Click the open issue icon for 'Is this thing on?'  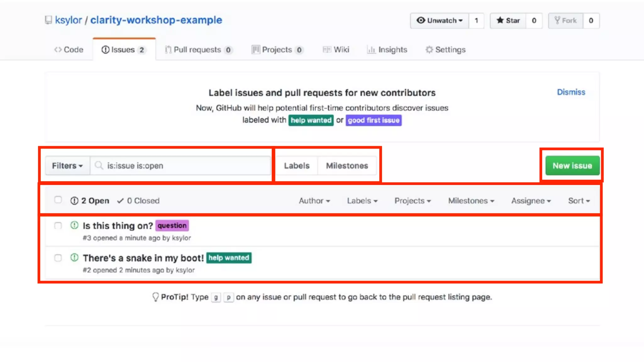pos(74,225)
